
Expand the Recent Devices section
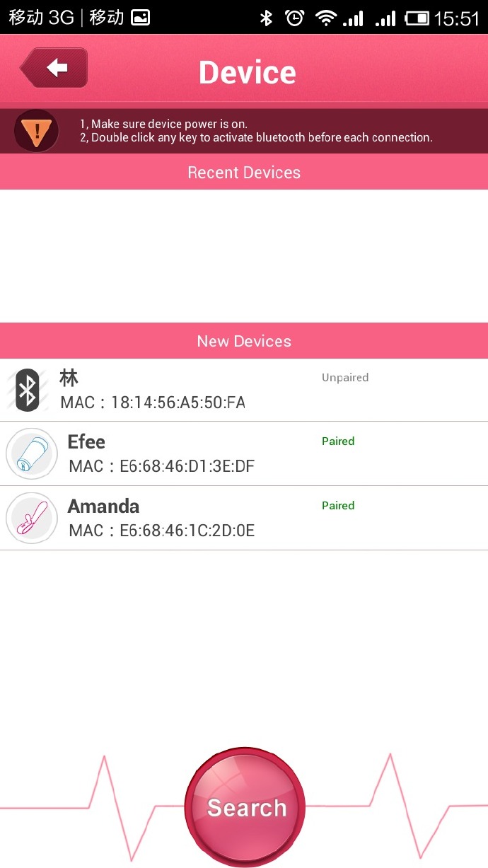244,171
